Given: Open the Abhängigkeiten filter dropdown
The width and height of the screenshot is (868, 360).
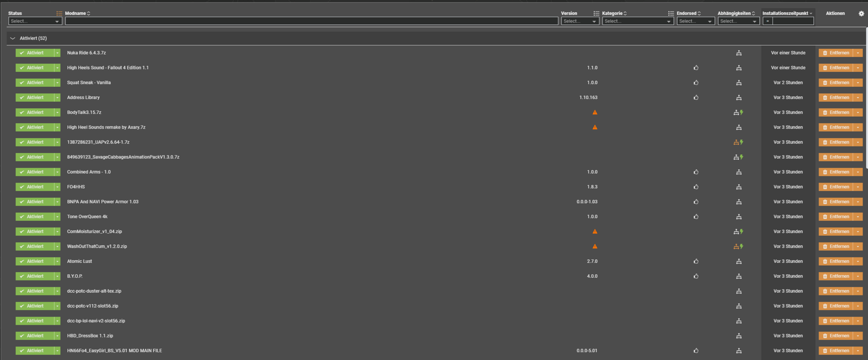Looking at the screenshot, I should click(738, 21).
